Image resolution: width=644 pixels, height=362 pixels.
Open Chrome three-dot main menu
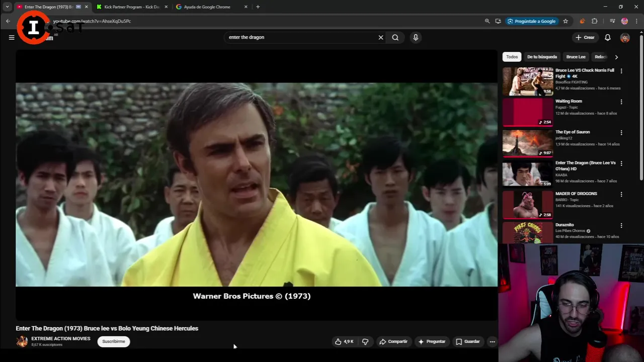point(637,21)
